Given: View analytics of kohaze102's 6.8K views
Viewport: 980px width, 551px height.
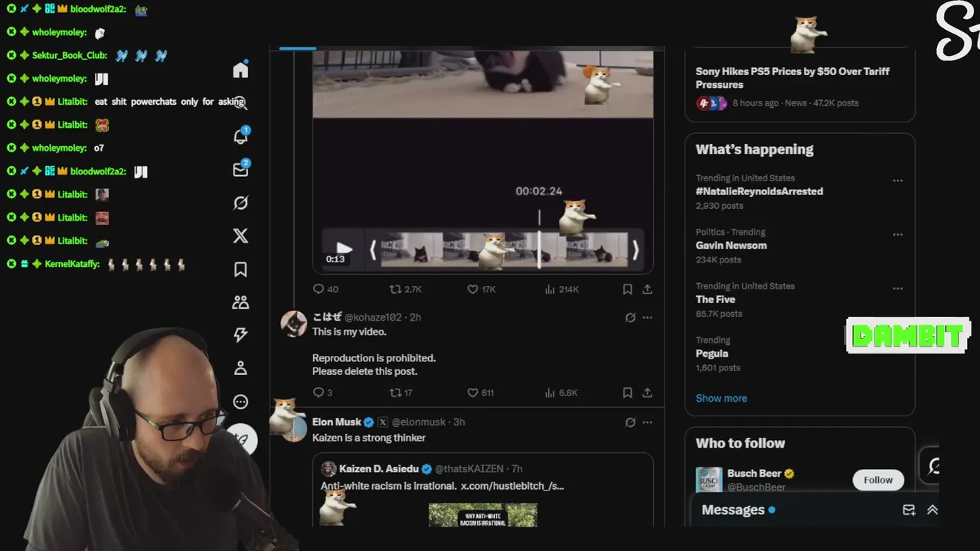Looking at the screenshot, I should [560, 393].
